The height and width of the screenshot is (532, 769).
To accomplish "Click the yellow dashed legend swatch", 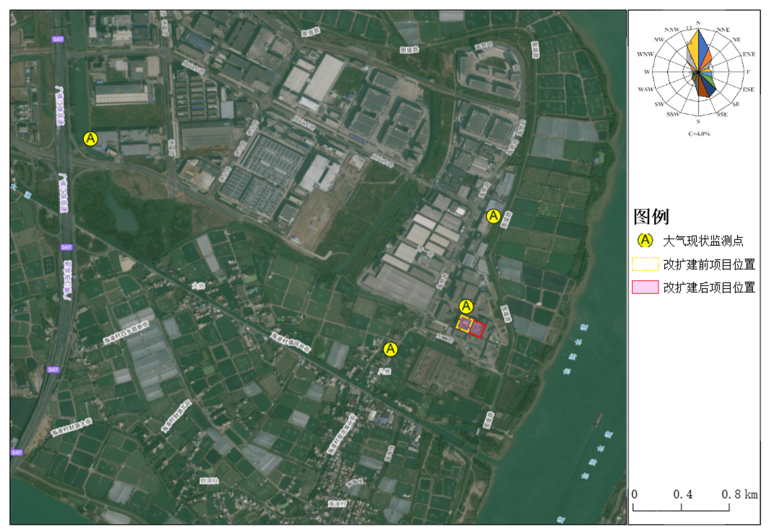I will coord(645,264).
